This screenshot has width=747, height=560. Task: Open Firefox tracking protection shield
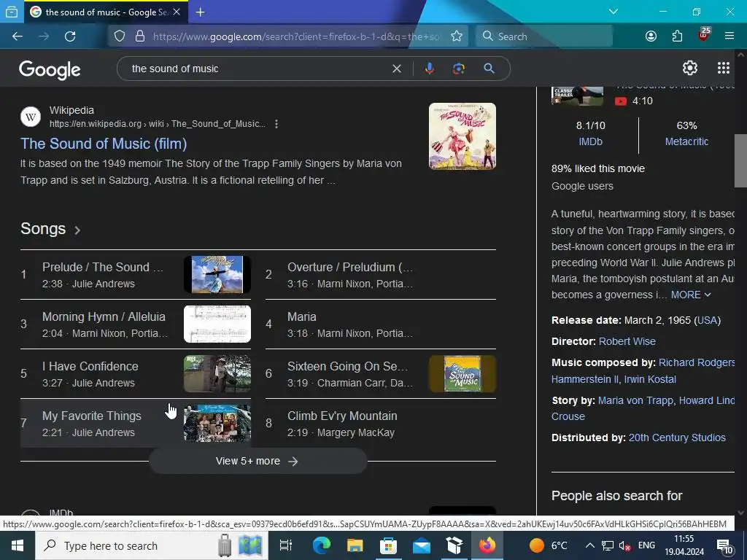(x=120, y=36)
